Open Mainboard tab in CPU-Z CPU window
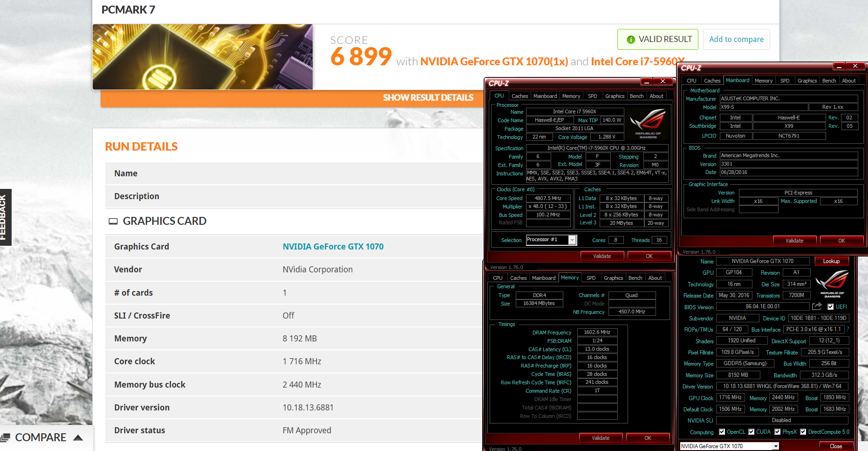The image size is (868, 451). (545, 96)
